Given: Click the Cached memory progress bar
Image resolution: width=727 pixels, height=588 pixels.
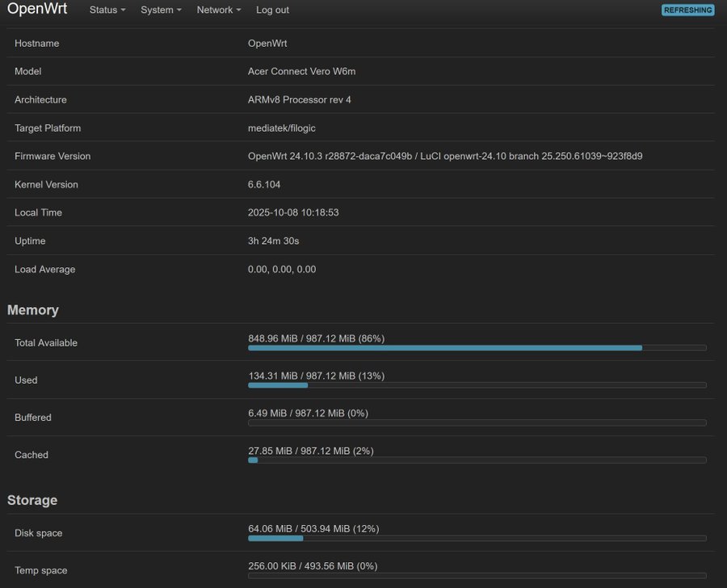Looking at the screenshot, I should coord(477,460).
